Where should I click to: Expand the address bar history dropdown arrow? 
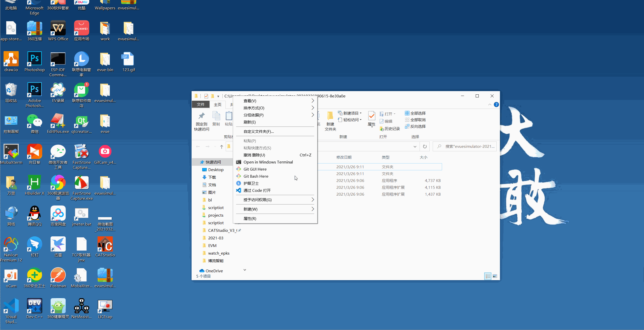pyautogui.click(x=415, y=147)
